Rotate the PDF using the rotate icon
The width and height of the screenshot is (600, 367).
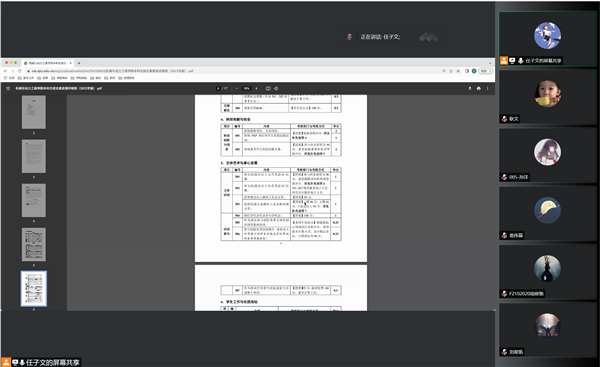coord(276,88)
